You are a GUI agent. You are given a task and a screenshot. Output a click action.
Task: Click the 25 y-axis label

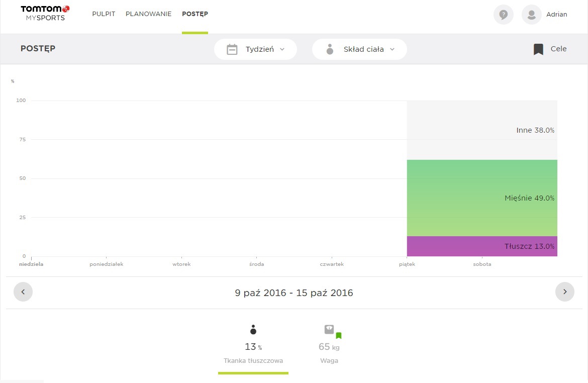[x=23, y=217]
